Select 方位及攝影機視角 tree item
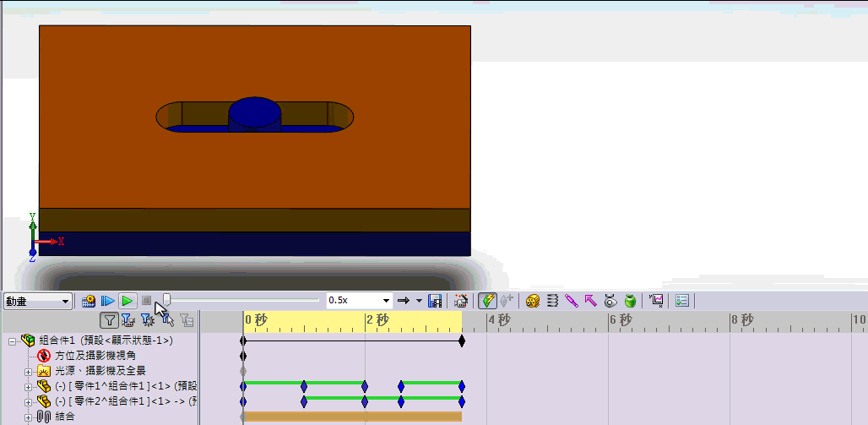The height and width of the screenshot is (425, 868). 95,355
